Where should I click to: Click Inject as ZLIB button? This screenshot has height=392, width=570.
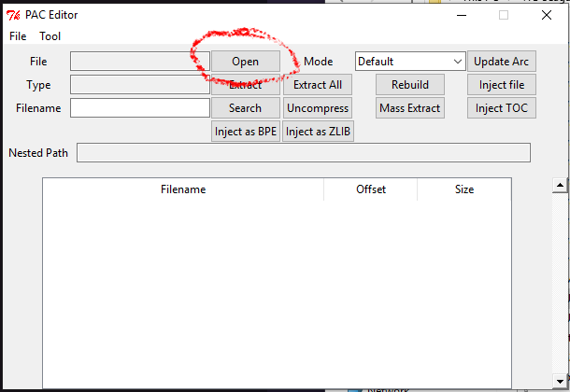318,131
